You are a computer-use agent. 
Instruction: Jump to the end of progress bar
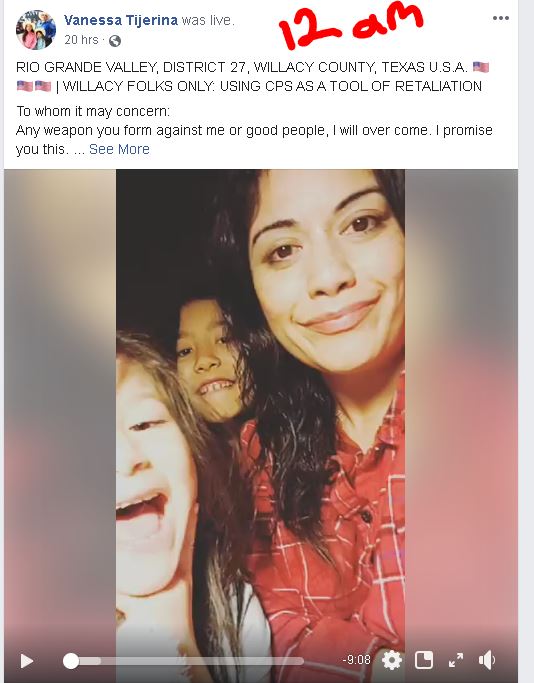pyautogui.click(x=302, y=661)
